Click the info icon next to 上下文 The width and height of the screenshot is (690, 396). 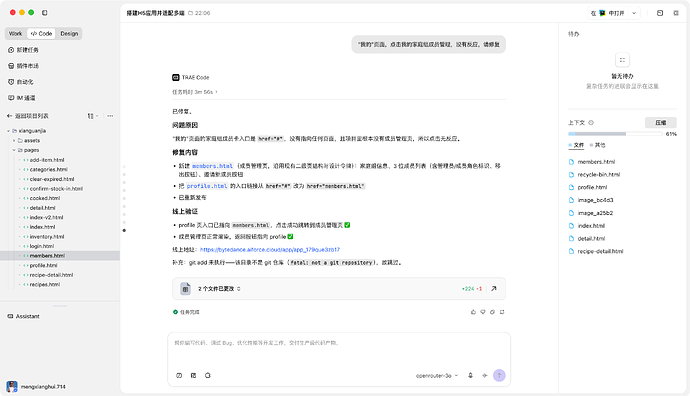click(591, 123)
